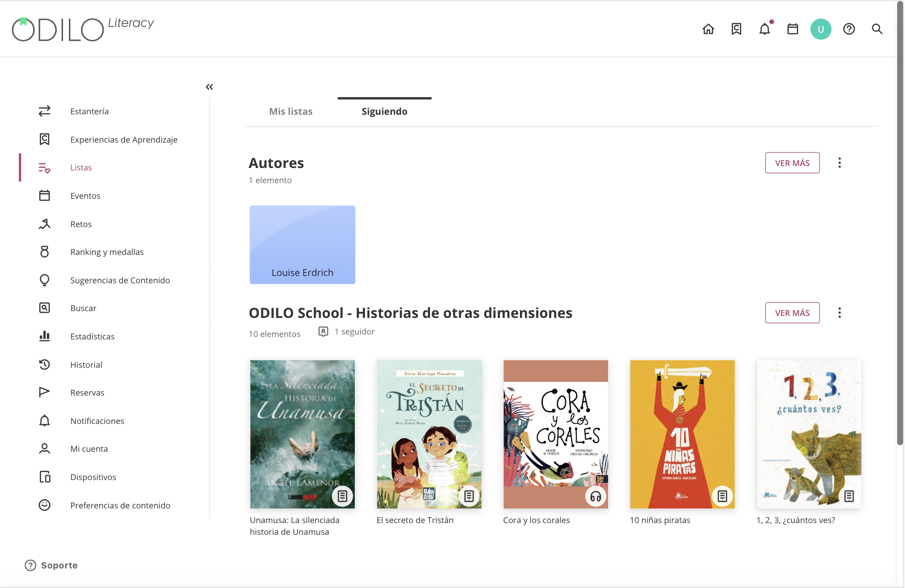Open the Louise Erdrich author card
The height and width of the screenshot is (588, 905).
click(x=302, y=245)
